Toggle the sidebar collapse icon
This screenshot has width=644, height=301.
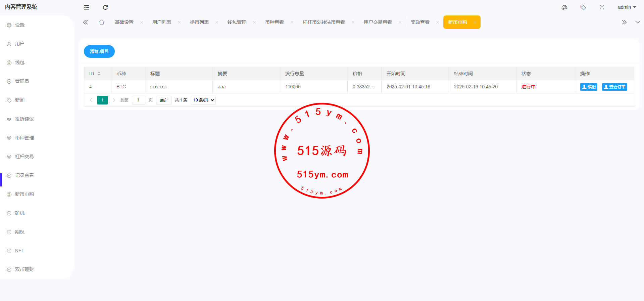pos(87,7)
